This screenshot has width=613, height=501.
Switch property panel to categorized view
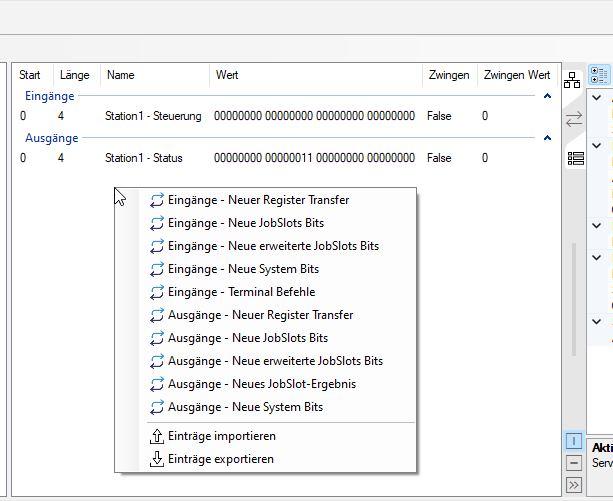600,75
